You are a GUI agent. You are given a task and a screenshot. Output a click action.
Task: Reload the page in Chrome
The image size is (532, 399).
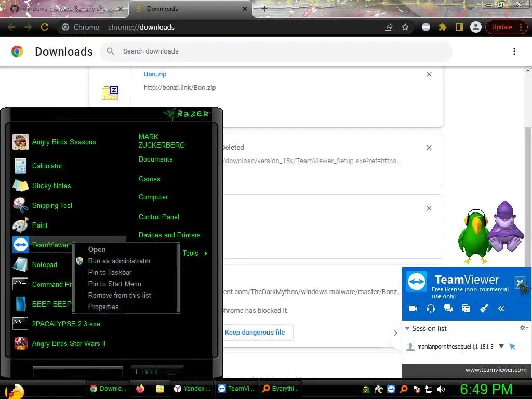45,27
